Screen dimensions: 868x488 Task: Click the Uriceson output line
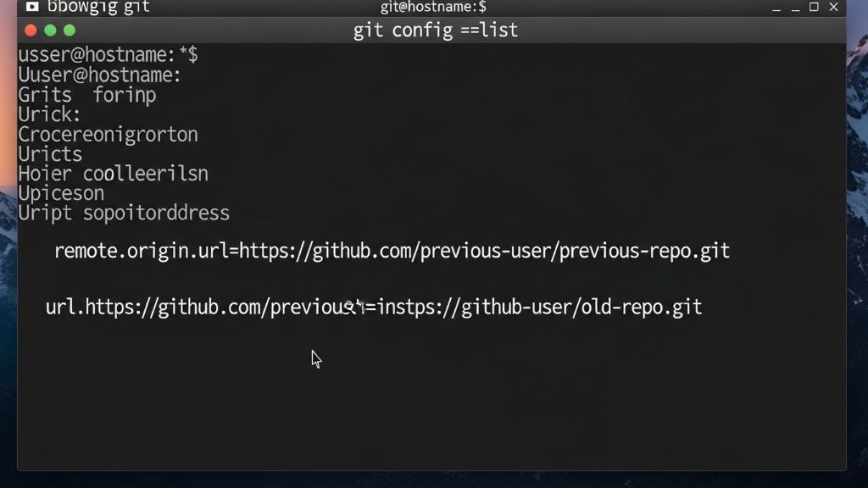point(60,193)
